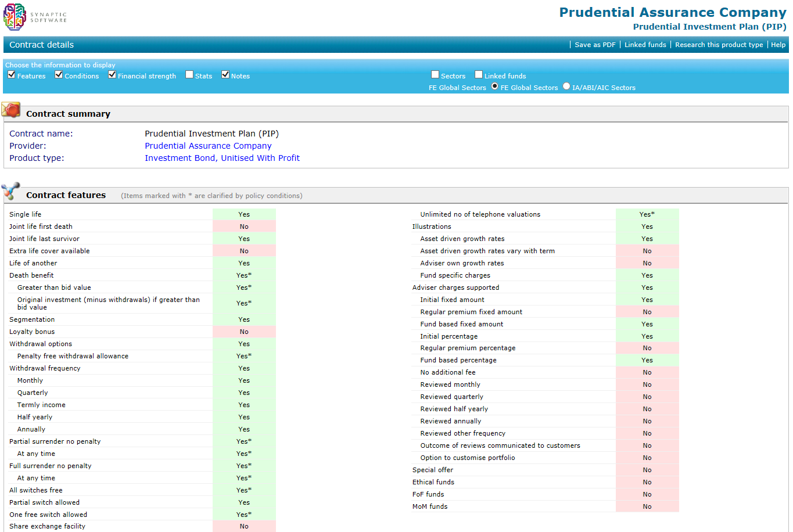Open Linked funds from the header bar
The height and width of the screenshot is (532, 793).
(x=645, y=45)
